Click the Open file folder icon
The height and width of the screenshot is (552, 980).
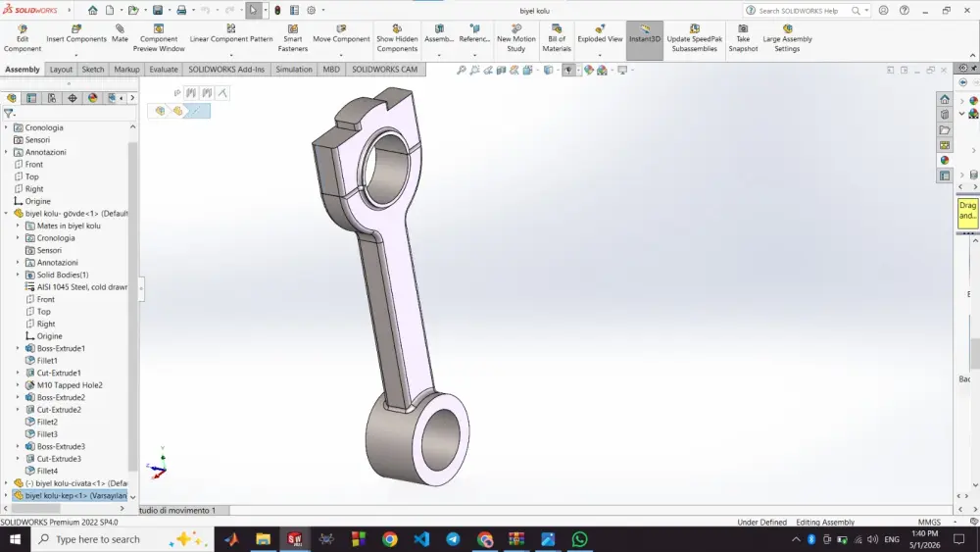coord(132,10)
